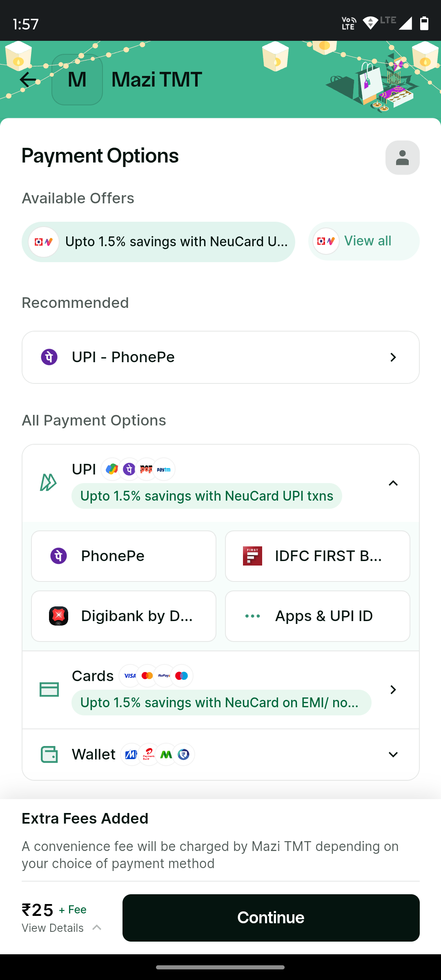Tap the Wallet section icon
The image size is (441, 980).
(x=49, y=755)
